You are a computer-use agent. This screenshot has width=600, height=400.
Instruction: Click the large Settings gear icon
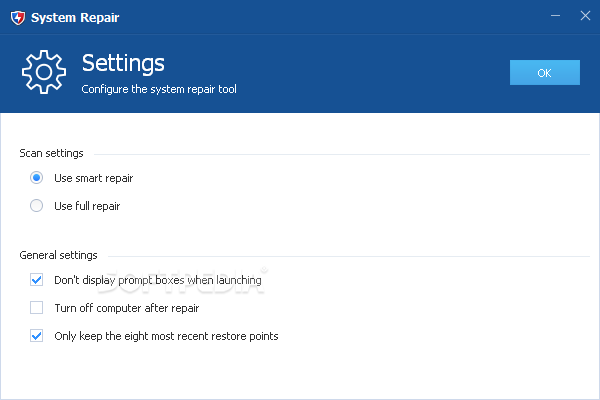[x=44, y=72]
